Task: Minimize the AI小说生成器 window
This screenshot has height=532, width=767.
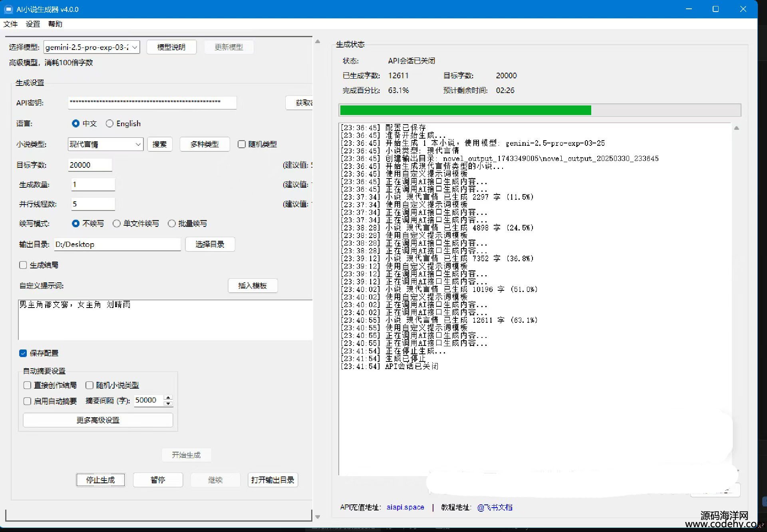Action: [x=689, y=9]
